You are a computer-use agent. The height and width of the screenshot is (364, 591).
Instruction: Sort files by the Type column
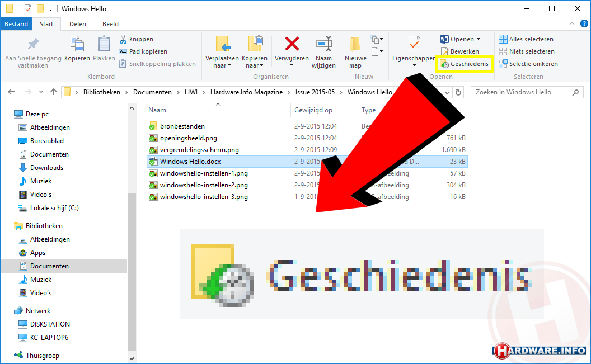tap(369, 110)
